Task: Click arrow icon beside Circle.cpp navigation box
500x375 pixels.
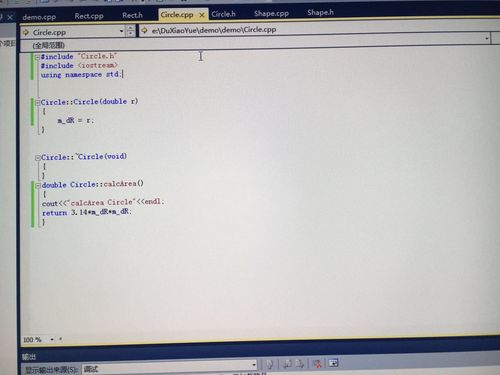Action: (x=25, y=32)
